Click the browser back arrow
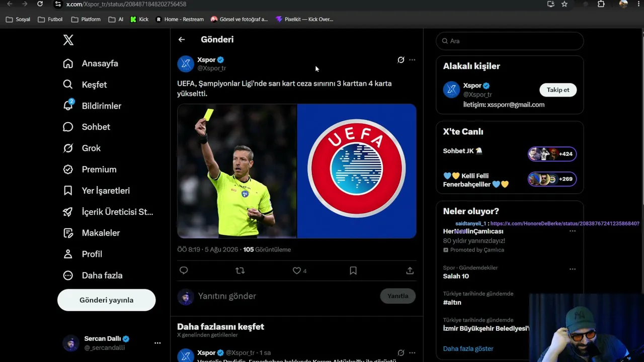Screen dimensions: 644x362 [9, 4]
